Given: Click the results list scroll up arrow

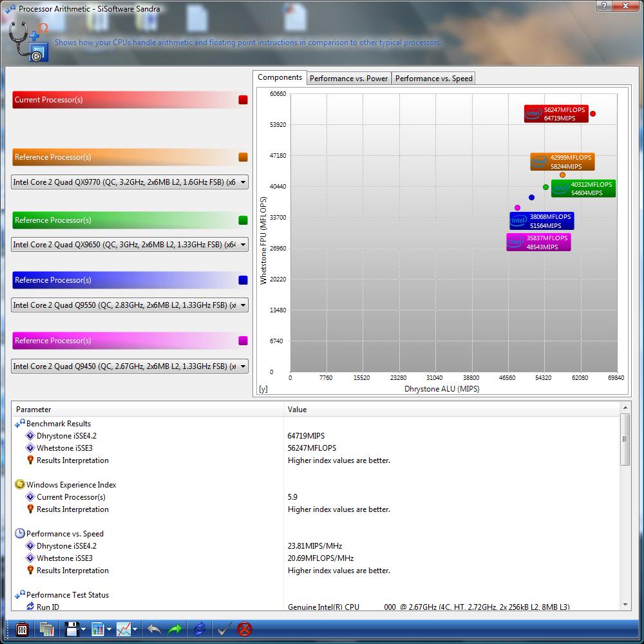Looking at the screenshot, I should click(x=625, y=408).
